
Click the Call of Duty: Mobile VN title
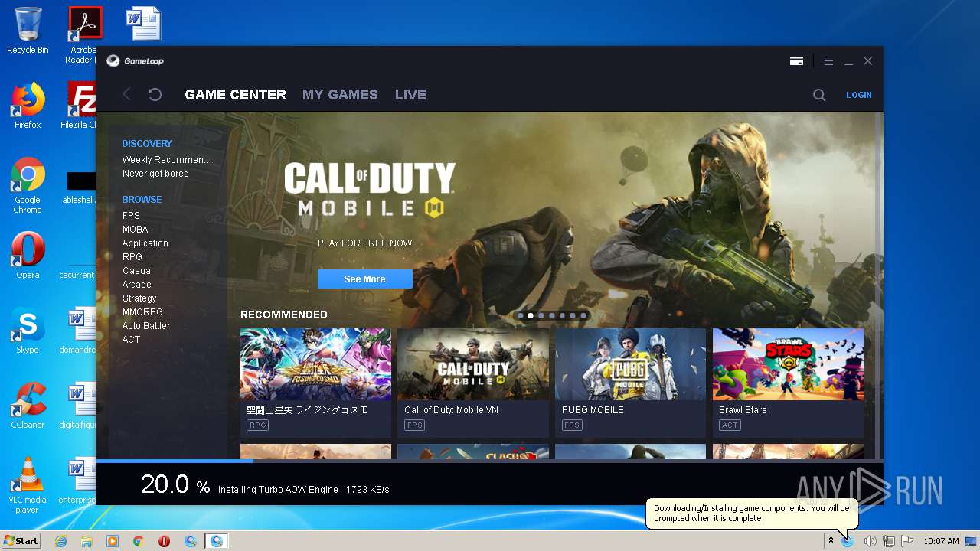(451, 410)
